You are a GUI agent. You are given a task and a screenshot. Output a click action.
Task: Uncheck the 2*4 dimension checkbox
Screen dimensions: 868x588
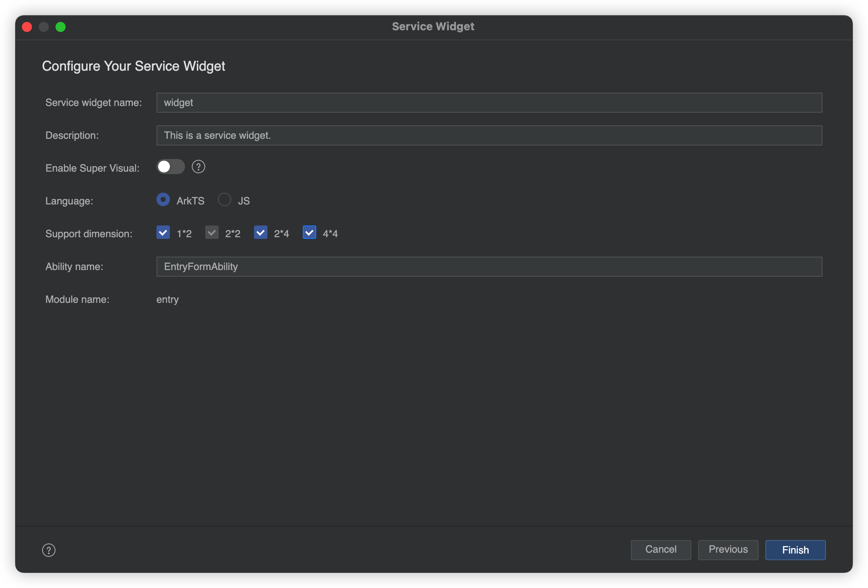pos(261,233)
